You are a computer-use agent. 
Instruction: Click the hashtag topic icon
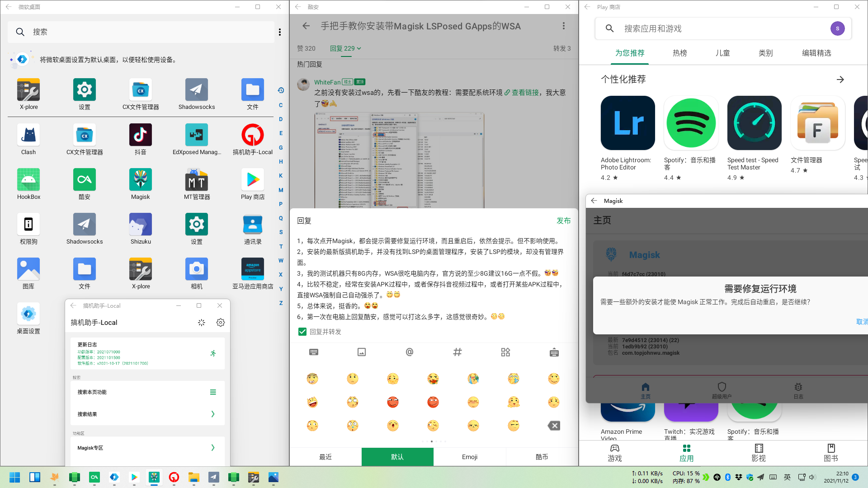pos(458,352)
